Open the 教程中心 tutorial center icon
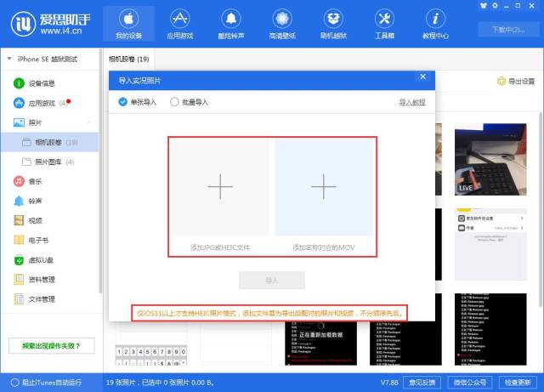544x392 pixels. click(435, 24)
